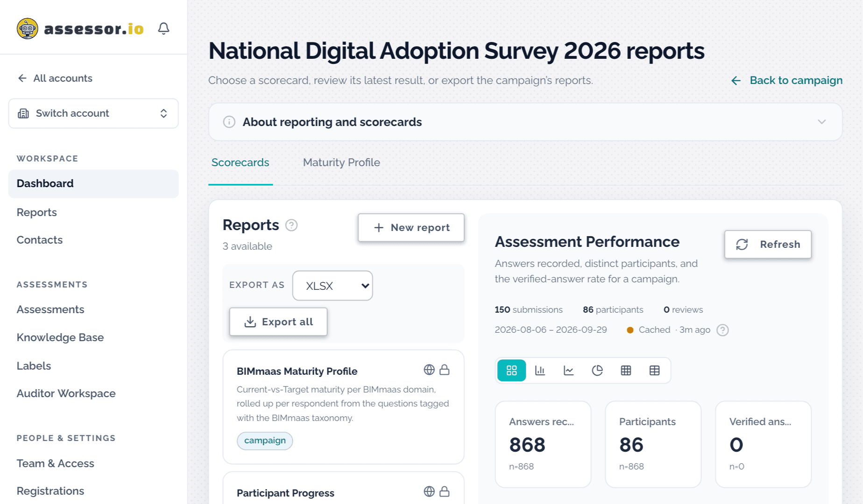This screenshot has width=863, height=504.
Task: Open Knowledge Base in the sidebar
Action: click(60, 337)
